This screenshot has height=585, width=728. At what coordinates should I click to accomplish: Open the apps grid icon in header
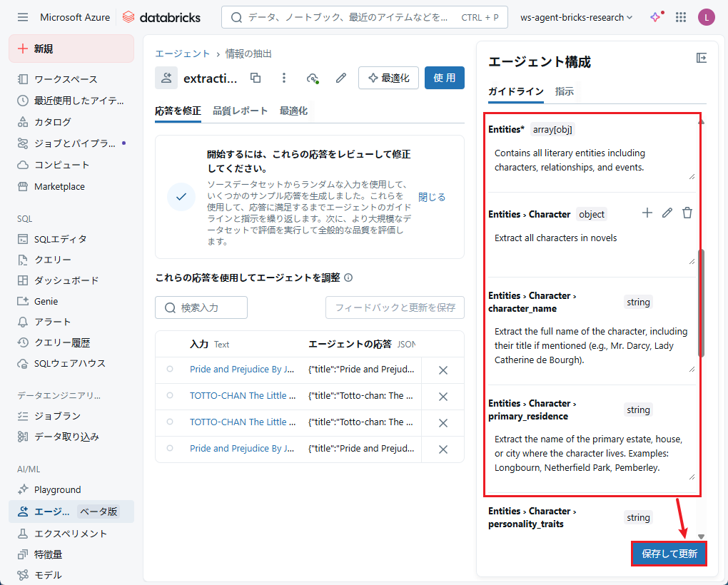pyautogui.click(x=681, y=17)
